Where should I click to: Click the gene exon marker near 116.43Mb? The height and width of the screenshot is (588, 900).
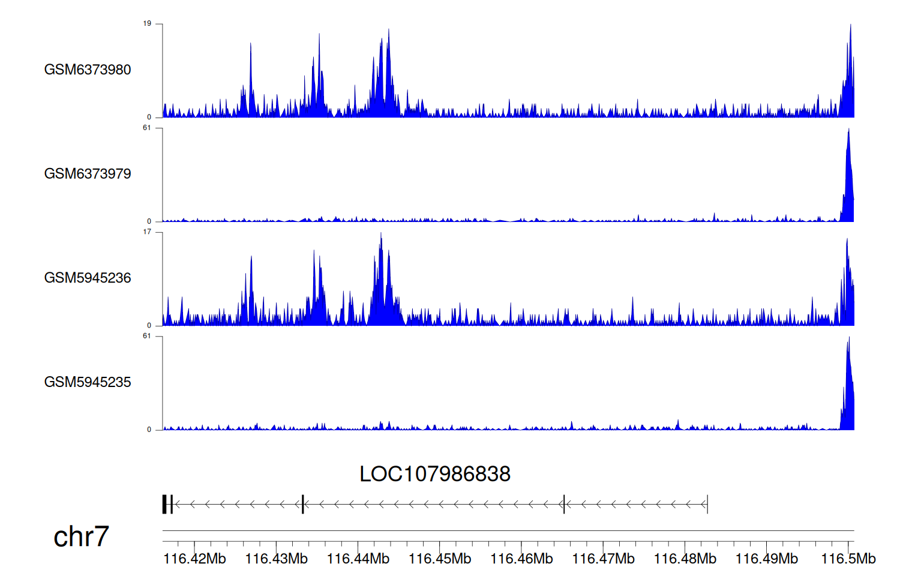tap(303, 504)
